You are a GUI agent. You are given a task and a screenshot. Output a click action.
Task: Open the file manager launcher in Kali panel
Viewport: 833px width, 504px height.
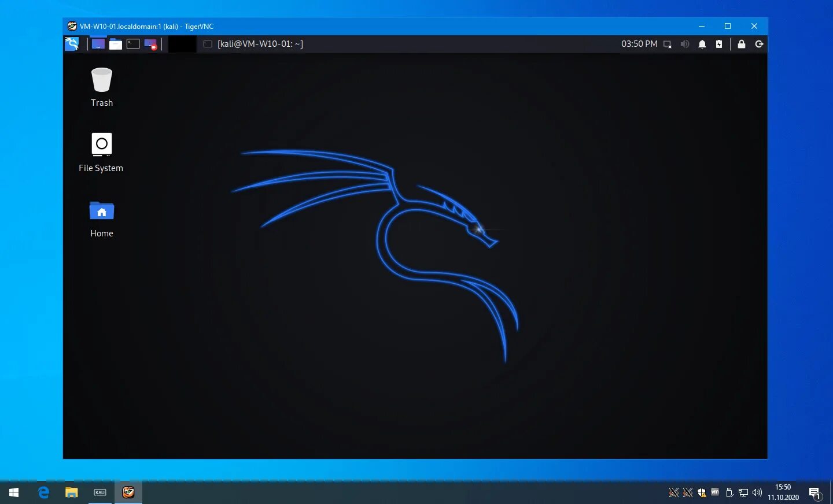tap(116, 44)
